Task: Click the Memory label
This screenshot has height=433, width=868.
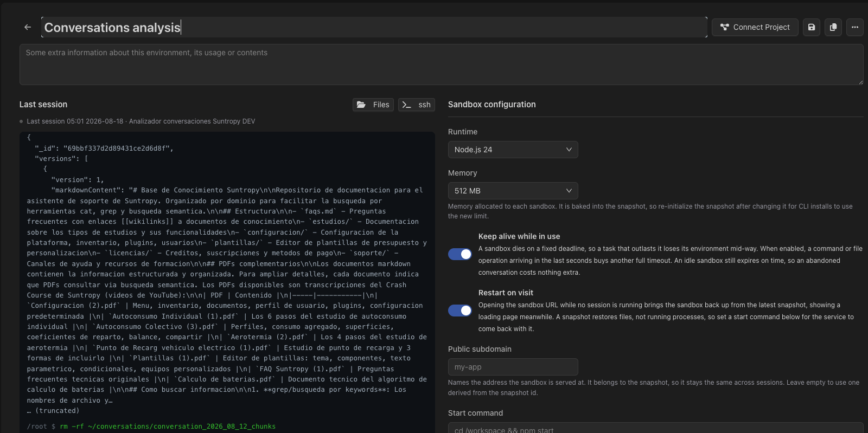Action: [463, 173]
